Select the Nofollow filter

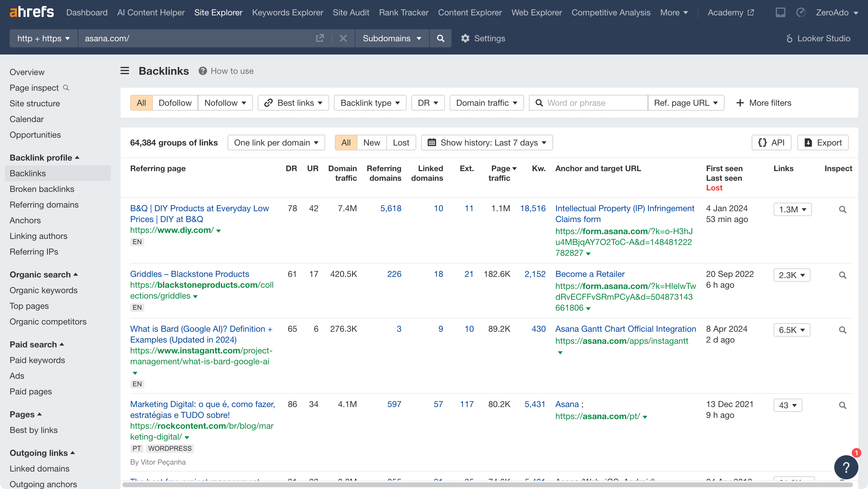225,103
